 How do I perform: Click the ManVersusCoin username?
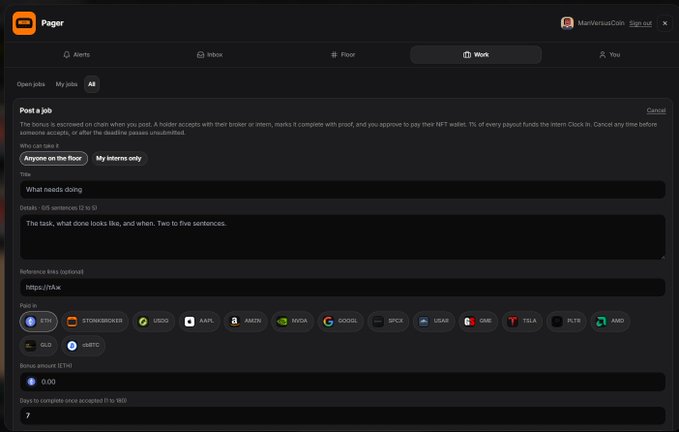pyautogui.click(x=601, y=23)
